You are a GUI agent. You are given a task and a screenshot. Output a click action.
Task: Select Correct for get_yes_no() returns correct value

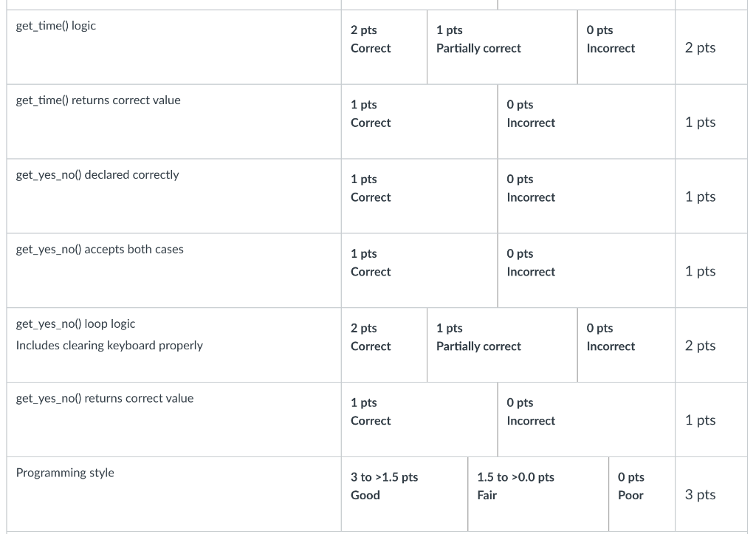[371, 413]
